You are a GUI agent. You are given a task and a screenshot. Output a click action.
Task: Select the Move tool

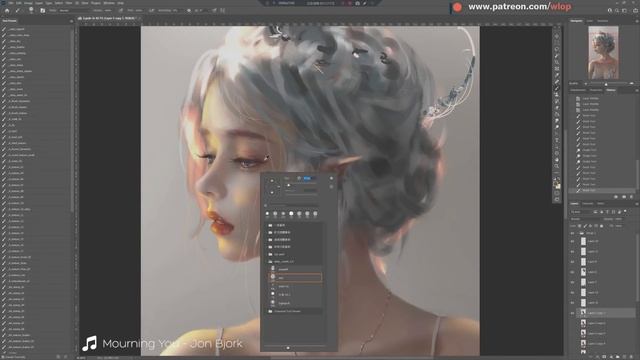coord(557,36)
